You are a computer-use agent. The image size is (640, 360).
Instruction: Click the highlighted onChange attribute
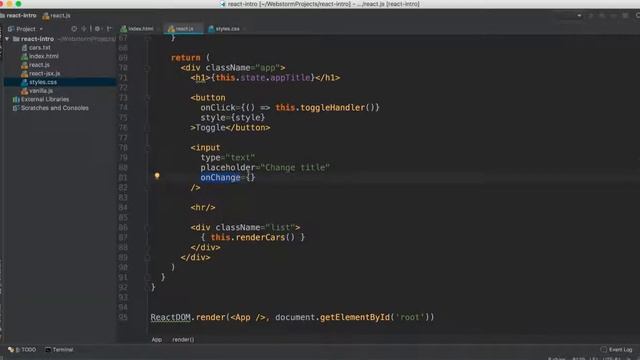click(220, 178)
